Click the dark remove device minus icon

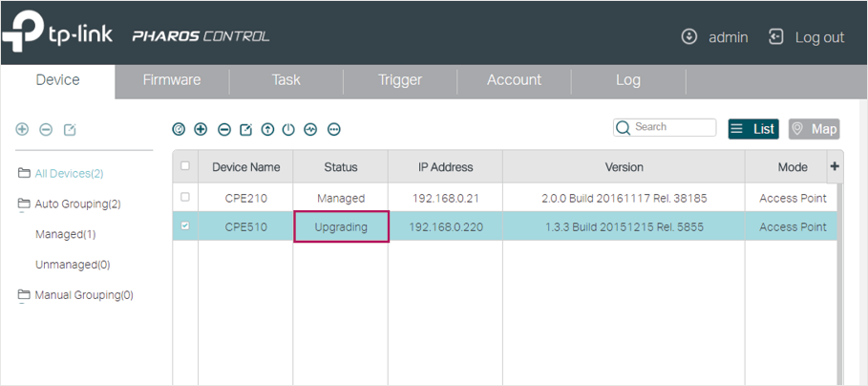223,130
